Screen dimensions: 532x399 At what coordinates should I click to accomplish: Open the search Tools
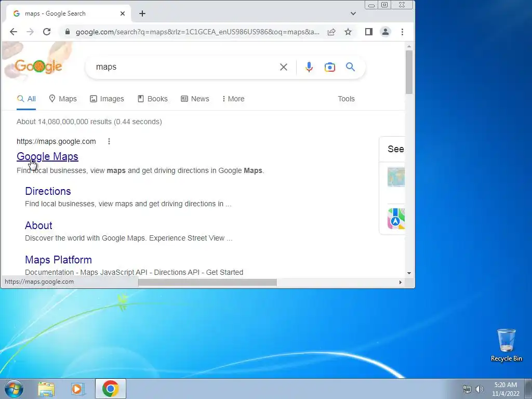pos(346,99)
